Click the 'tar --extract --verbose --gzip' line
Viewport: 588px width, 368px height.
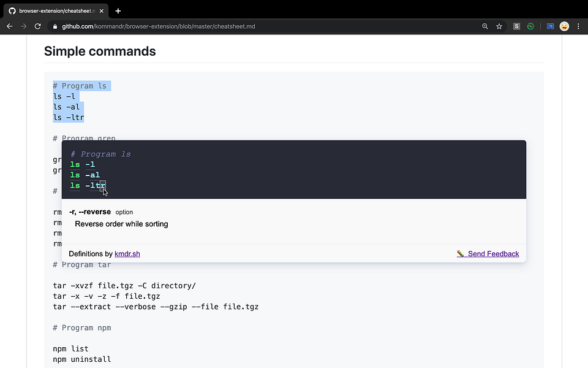(156, 307)
